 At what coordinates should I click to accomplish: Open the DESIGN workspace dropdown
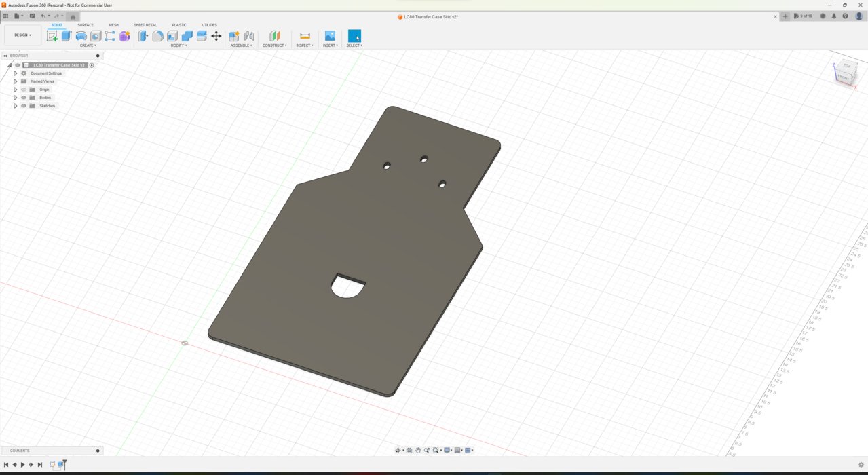point(22,35)
